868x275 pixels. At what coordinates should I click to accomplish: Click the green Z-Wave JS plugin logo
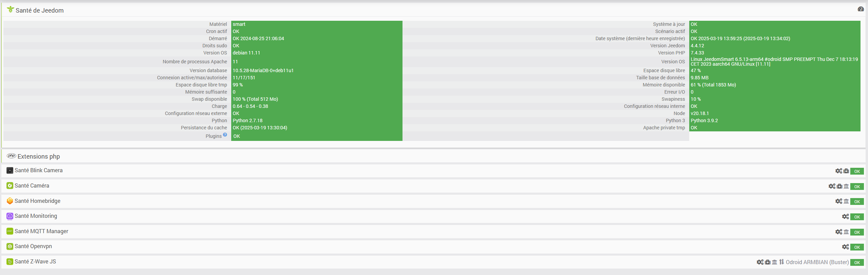pos(10,262)
